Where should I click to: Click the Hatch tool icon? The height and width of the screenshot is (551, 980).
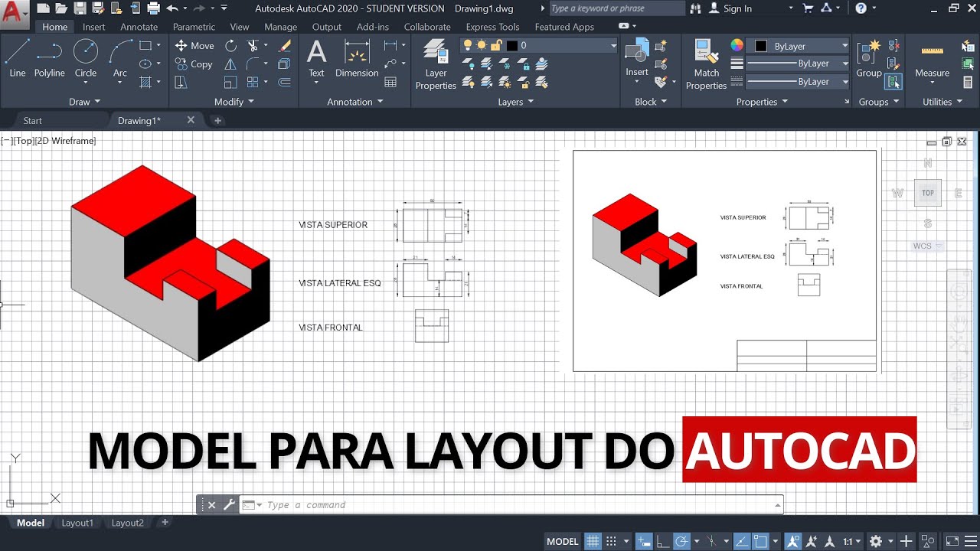[x=145, y=82]
